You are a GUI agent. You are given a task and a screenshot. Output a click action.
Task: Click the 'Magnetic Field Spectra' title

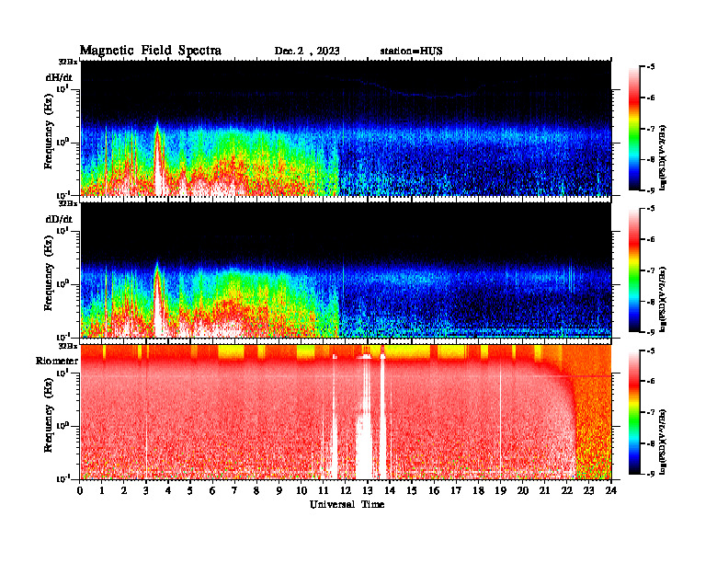click(x=151, y=51)
